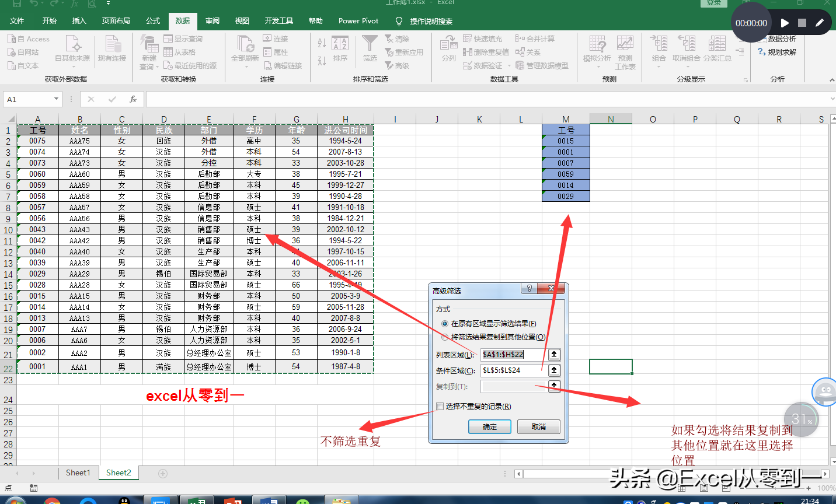Open the Data Validation (数据验证) dropdown arrow
Screen dimensions: 836x504
coord(509,66)
